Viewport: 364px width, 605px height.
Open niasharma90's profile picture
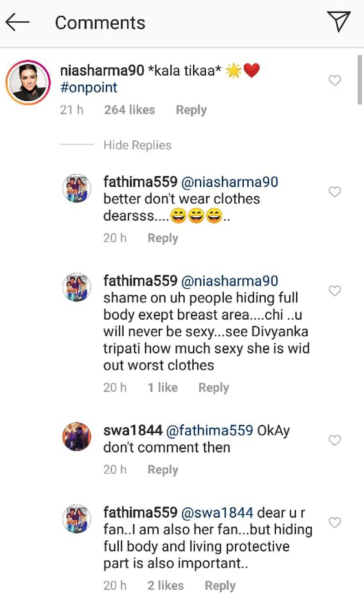click(x=28, y=82)
